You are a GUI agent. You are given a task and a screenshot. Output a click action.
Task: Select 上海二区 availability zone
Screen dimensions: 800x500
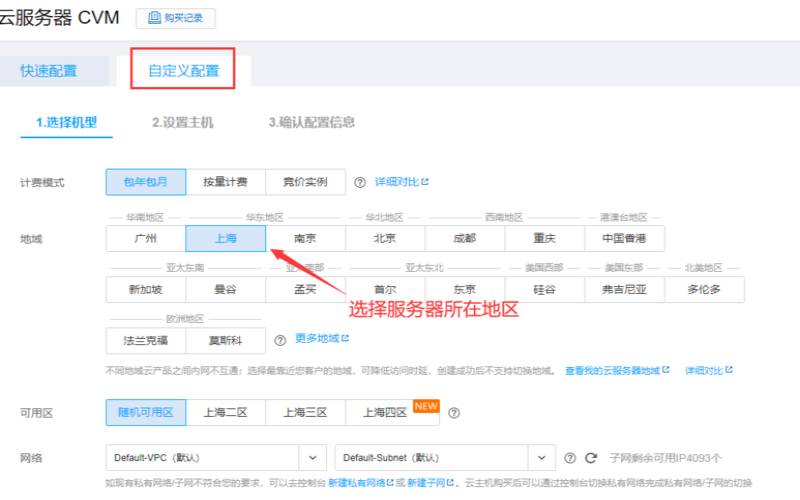[226, 412]
